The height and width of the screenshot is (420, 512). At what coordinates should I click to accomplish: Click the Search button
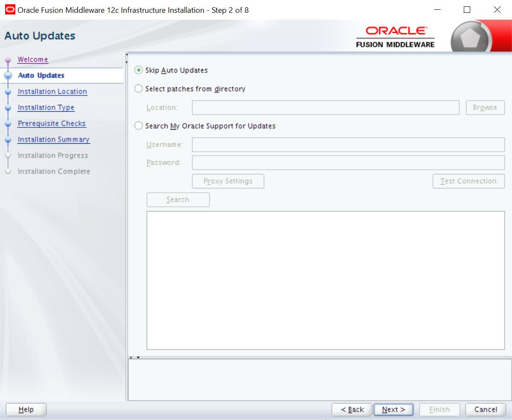(x=178, y=200)
